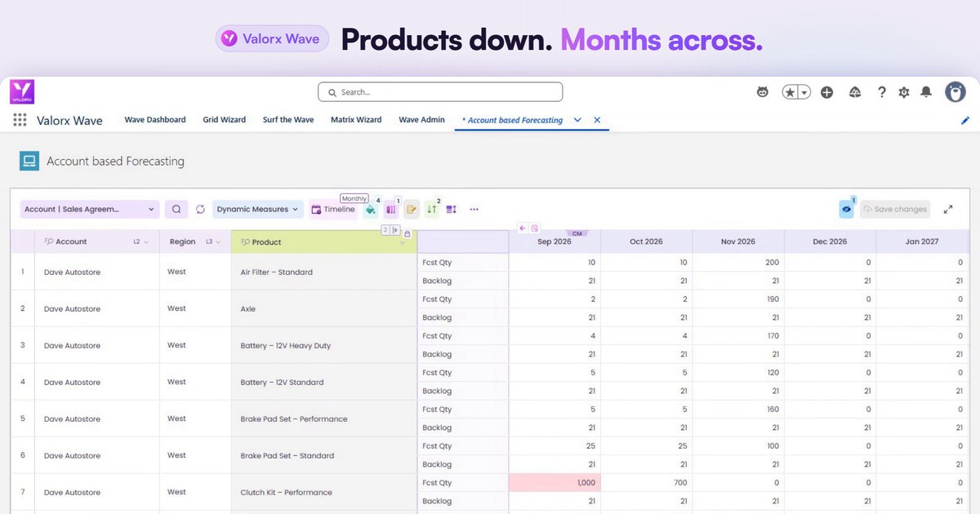Viewport: 980px width, 514px height.
Task: Open the three-dots more options menu
Action: (x=474, y=210)
